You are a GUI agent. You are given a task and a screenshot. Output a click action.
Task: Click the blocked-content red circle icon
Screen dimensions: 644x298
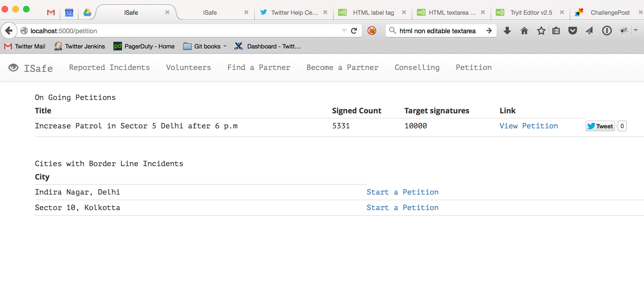[372, 31]
